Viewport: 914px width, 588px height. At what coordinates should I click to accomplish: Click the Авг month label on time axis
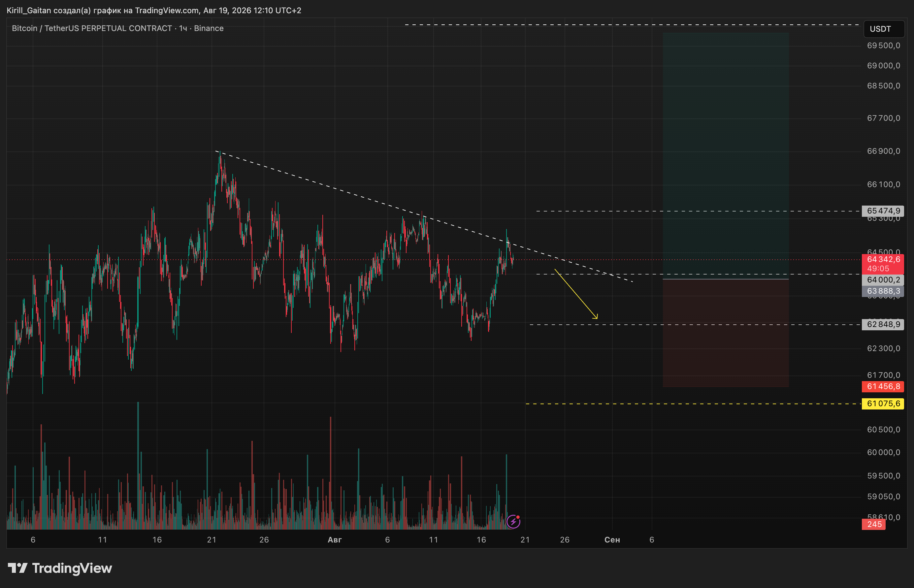[335, 540]
